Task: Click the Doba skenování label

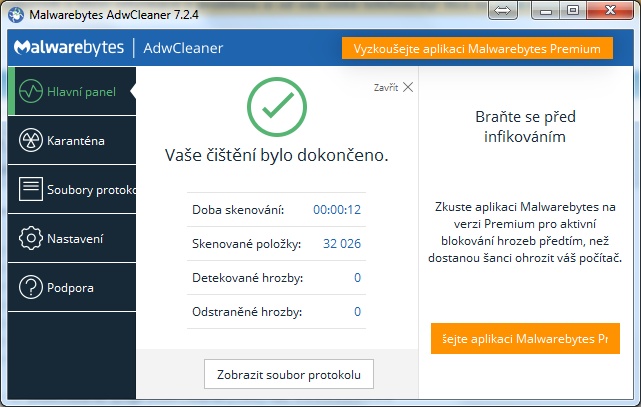Action: (238, 210)
